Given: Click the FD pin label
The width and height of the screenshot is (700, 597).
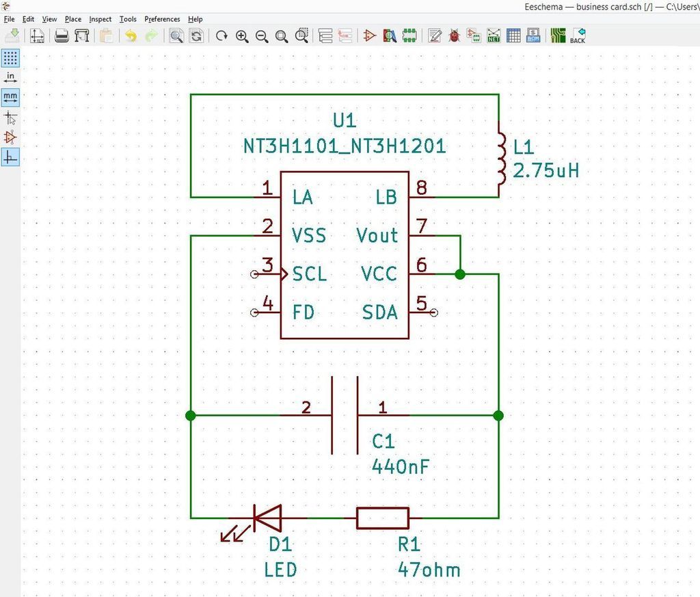Looking at the screenshot, I should (x=303, y=312).
